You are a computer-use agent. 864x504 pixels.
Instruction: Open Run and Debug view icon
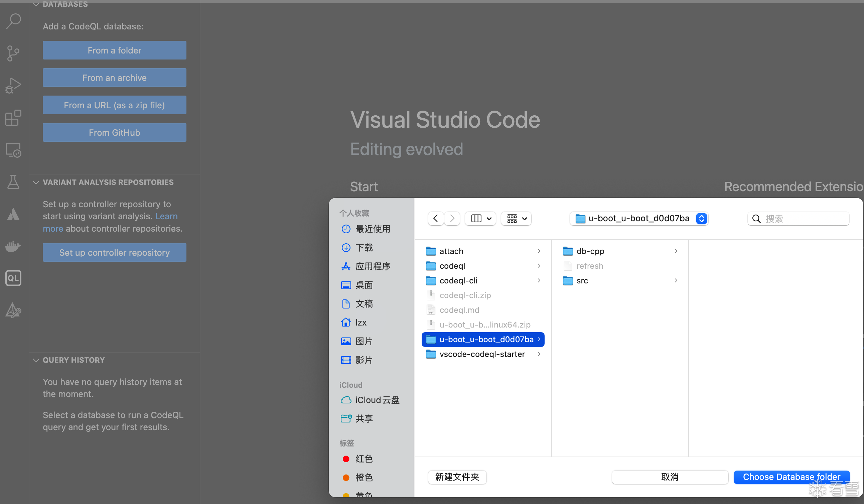[13, 85]
